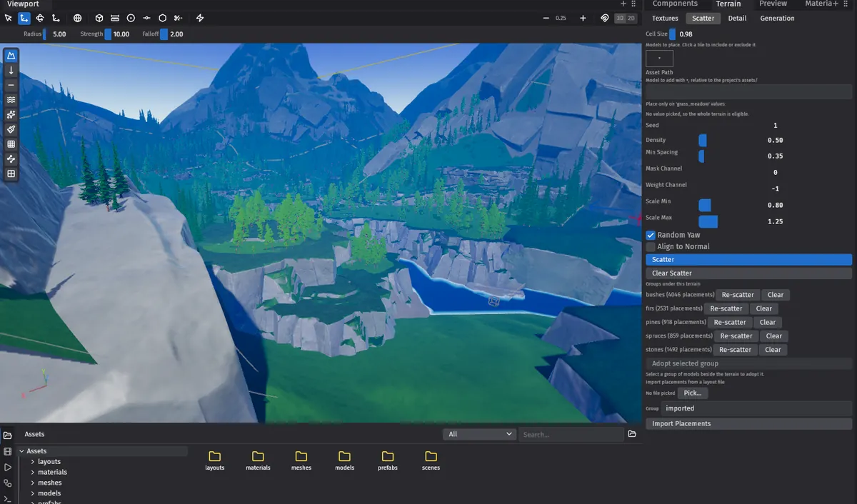Click the Clear Scatter button
The height and width of the screenshot is (504, 857).
749,273
